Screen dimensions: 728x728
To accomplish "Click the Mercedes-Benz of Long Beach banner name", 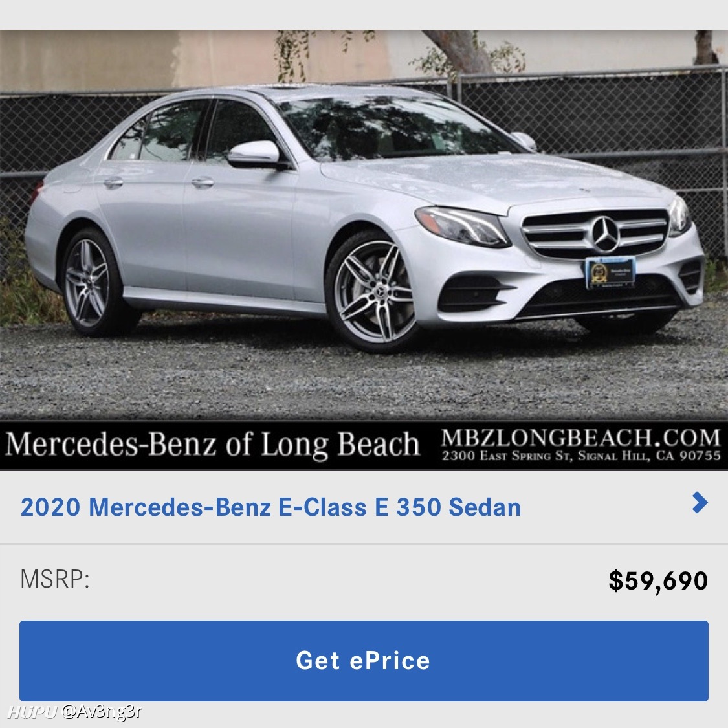I will pyautogui.click(x=213, y=444).
